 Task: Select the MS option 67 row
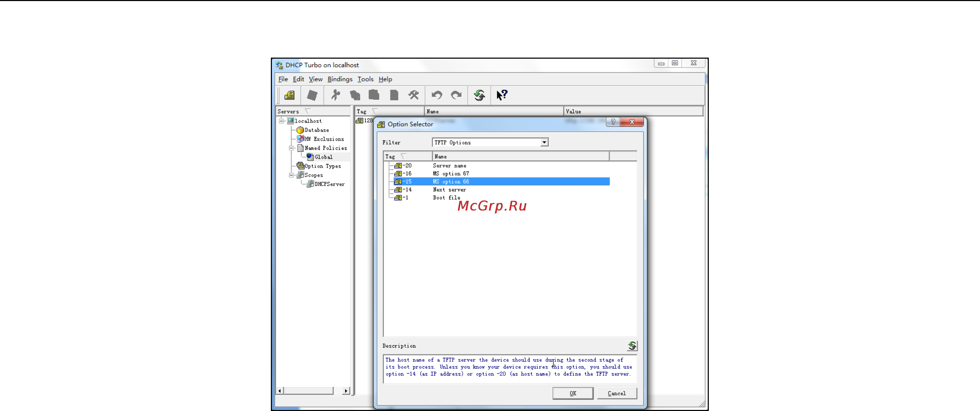(x=502, y=174)
